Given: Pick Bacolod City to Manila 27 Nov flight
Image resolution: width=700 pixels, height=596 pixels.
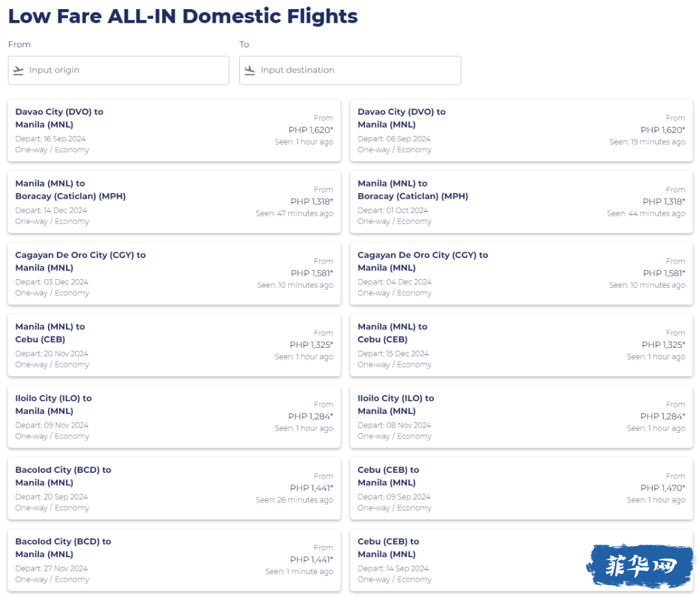Looking at the screenshot, I should point(174,560).
